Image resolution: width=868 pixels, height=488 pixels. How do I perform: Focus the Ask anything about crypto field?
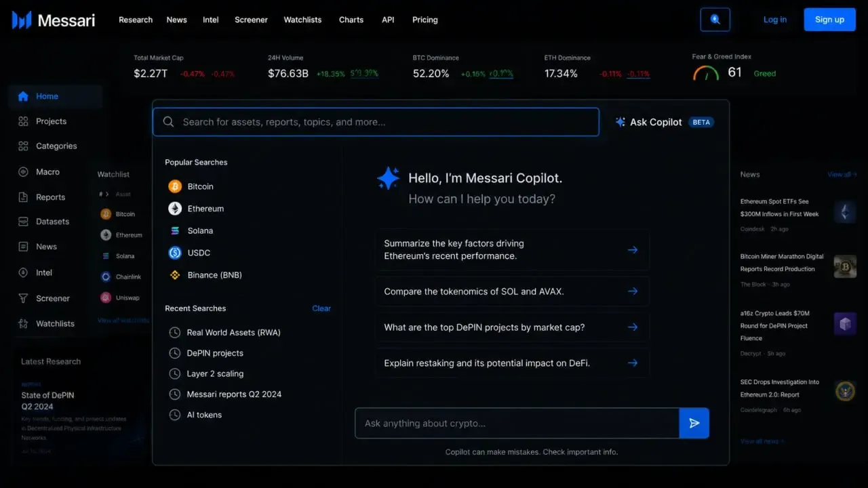tap(517, 423)
